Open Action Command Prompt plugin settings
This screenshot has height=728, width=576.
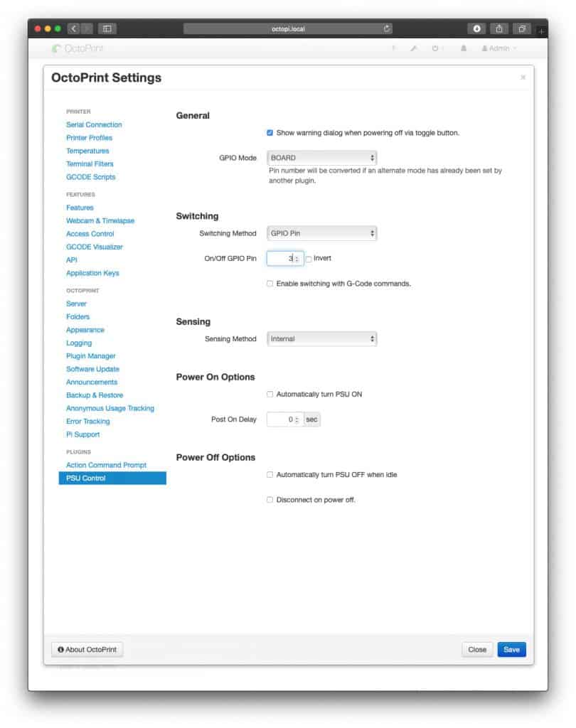pyautogui.click(x=106, y=465)
